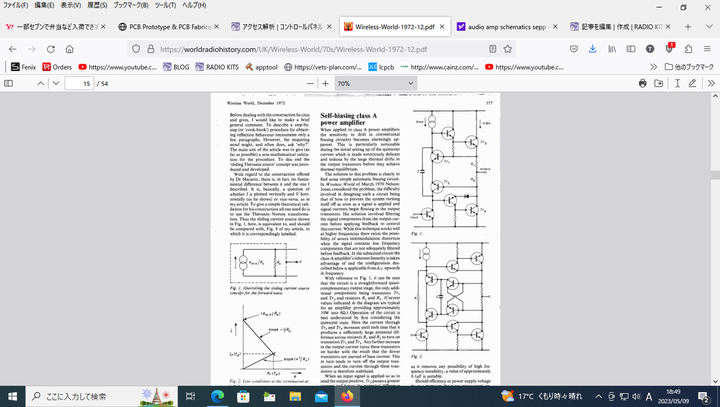This screenshot has width=720, height=407.
Task: Open Firefox from the Windows taskbar
Action: coord(347,396)
